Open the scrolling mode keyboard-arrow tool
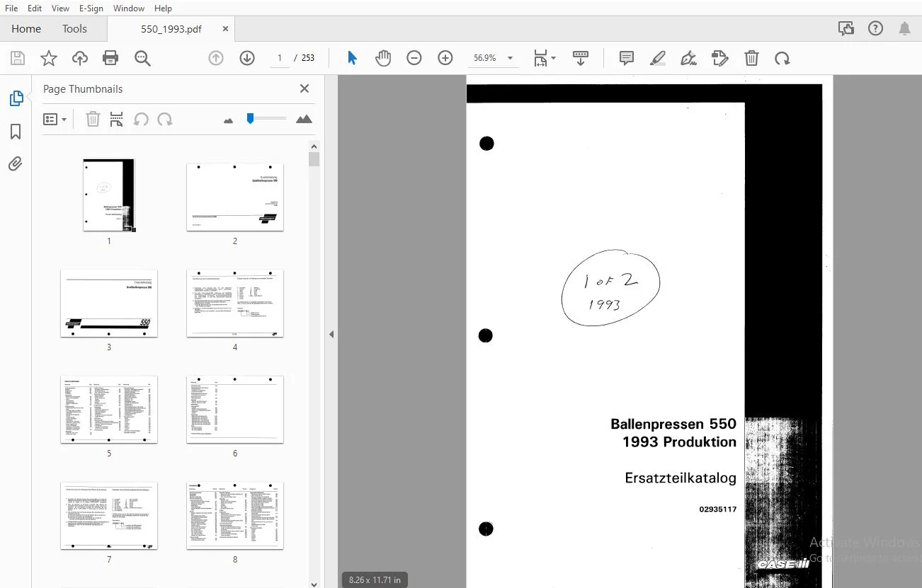 (581, 58)
